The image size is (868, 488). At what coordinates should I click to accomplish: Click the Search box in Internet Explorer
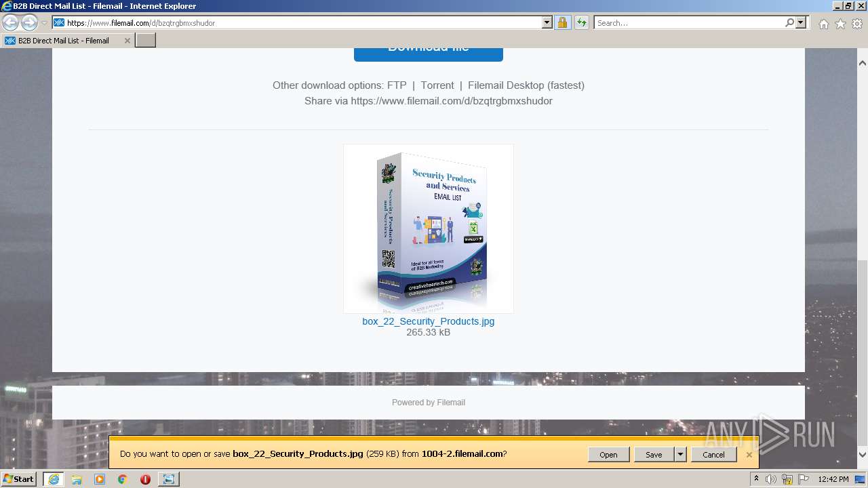(x=689, y=23)
